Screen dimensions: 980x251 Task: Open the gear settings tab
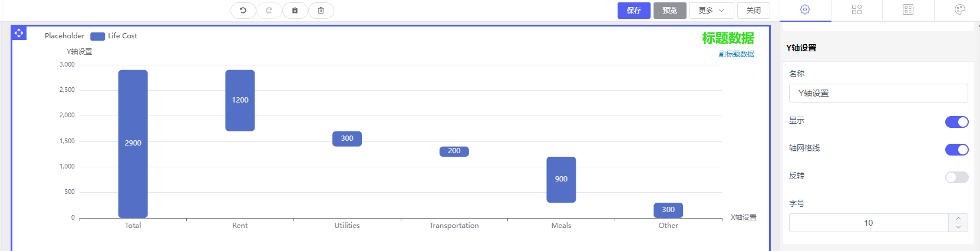[805, 9]
